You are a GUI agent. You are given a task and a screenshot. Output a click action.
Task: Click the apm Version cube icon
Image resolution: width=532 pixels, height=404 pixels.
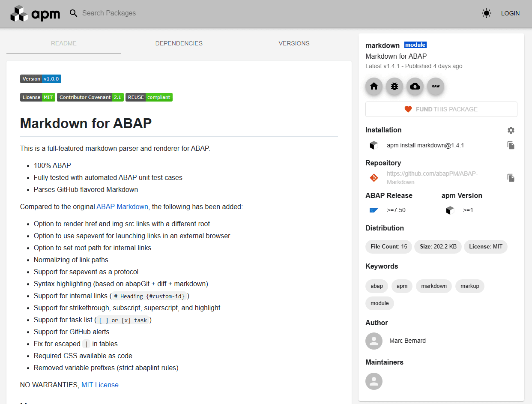pyautogui.click(x=450, y=210)
